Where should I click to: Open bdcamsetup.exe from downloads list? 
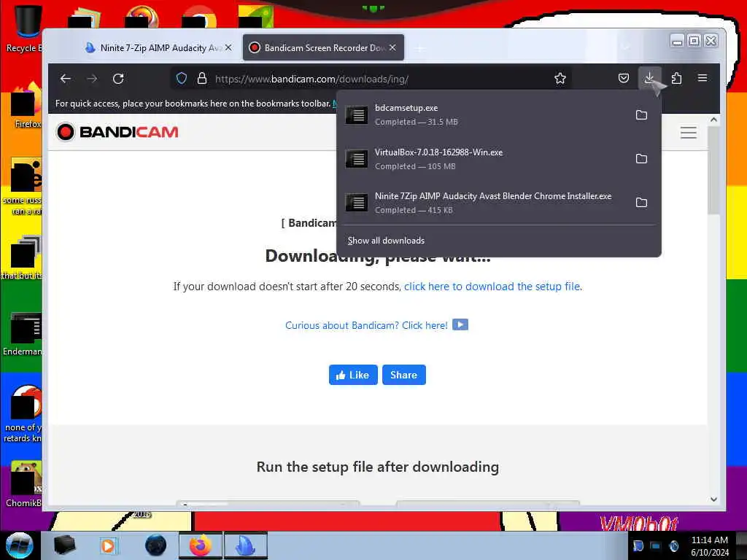coord(484,114)
